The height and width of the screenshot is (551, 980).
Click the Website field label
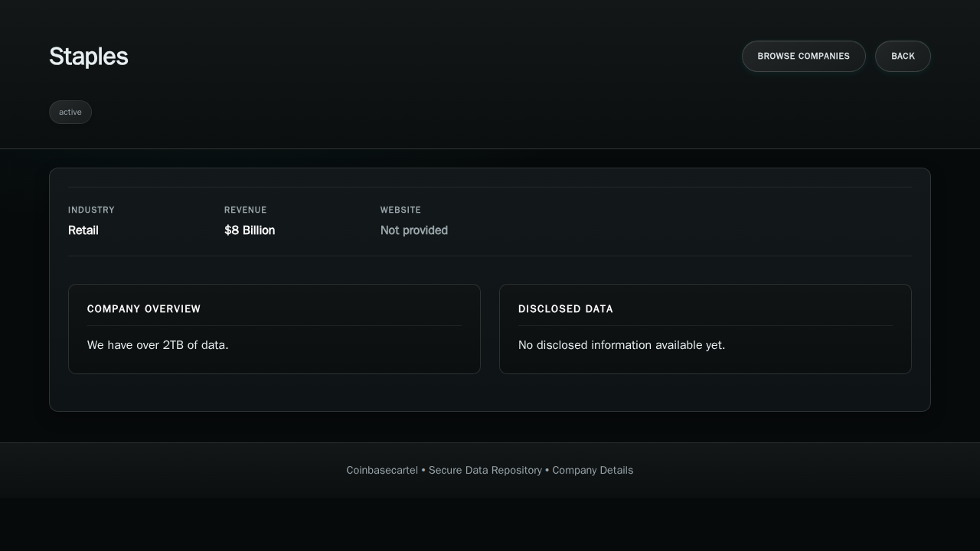point(400,210)
